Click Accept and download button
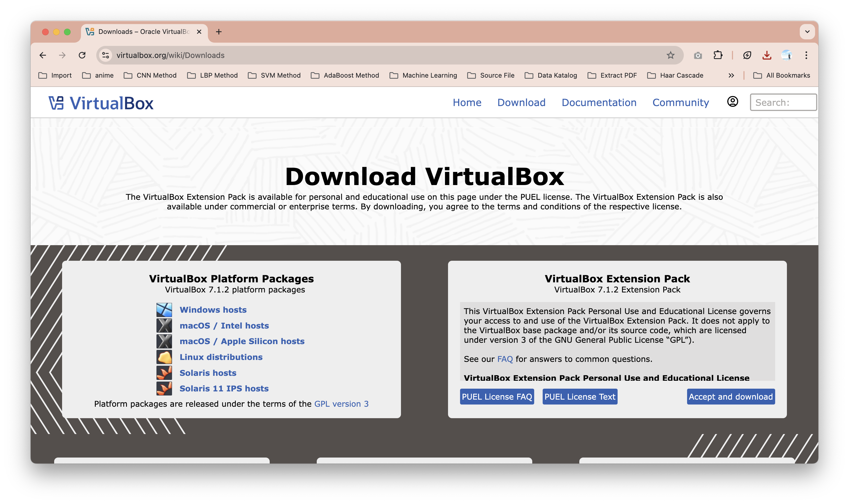This screenshot has width=849, height=504. click(x=731, y=397)
